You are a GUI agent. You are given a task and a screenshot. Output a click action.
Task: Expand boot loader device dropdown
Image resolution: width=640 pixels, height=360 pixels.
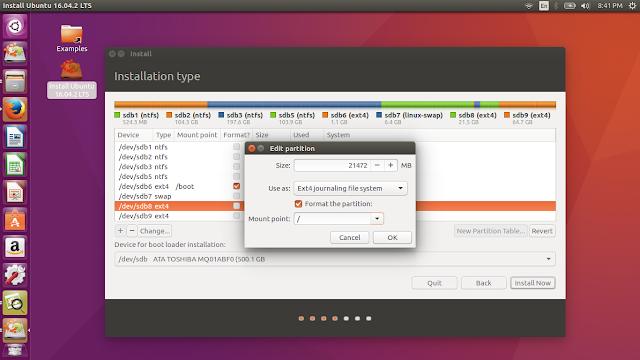pos(549,259)
